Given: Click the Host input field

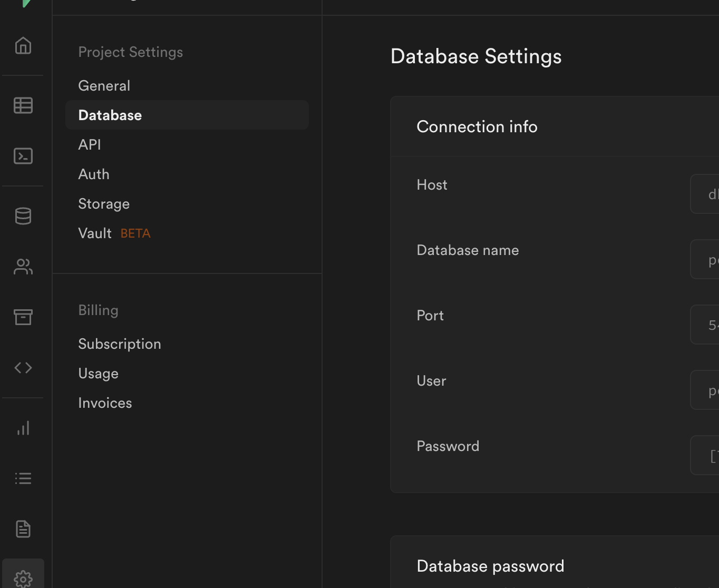Looking at the screenshot, I should [705, 194].
